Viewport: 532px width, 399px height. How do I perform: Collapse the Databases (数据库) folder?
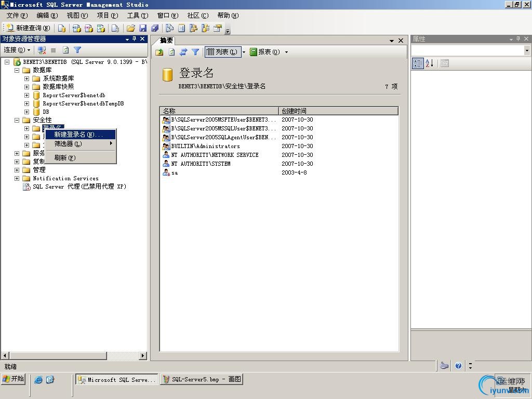[17, 70]
